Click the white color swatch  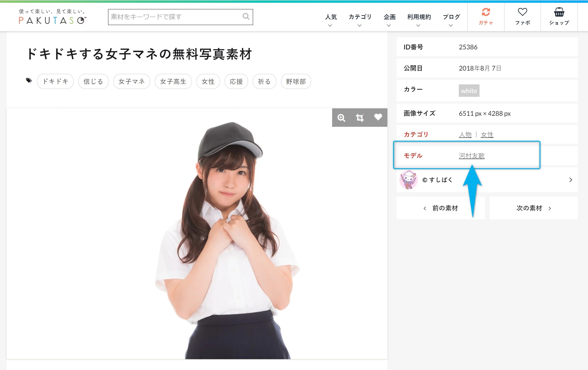click(x=469, y=91)
